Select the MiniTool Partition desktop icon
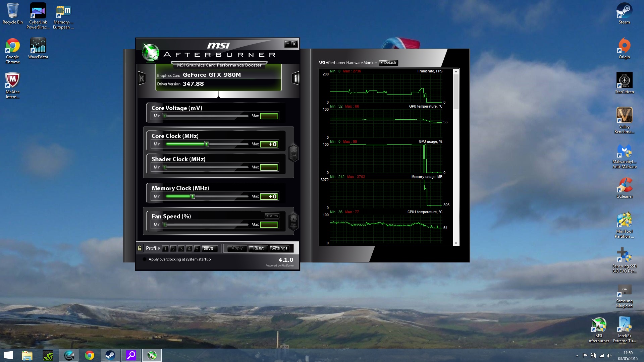 pos(624,225)
